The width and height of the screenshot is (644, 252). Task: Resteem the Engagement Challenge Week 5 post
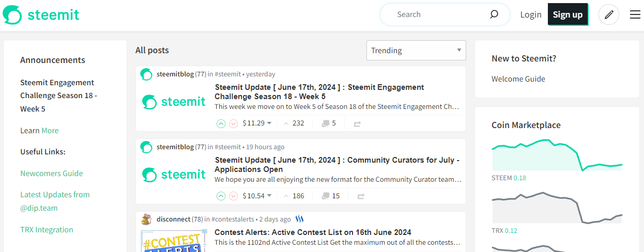pyautogui.click(x=358, y=124)
